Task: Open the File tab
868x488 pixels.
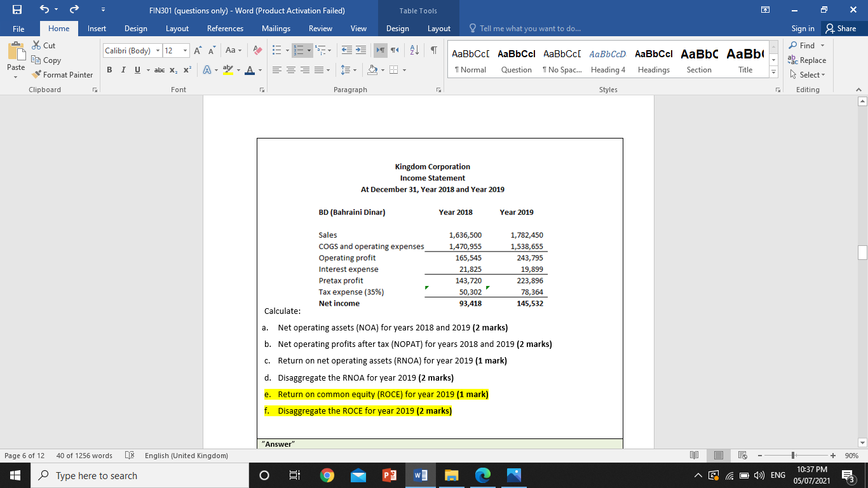Action: [18, 29]
